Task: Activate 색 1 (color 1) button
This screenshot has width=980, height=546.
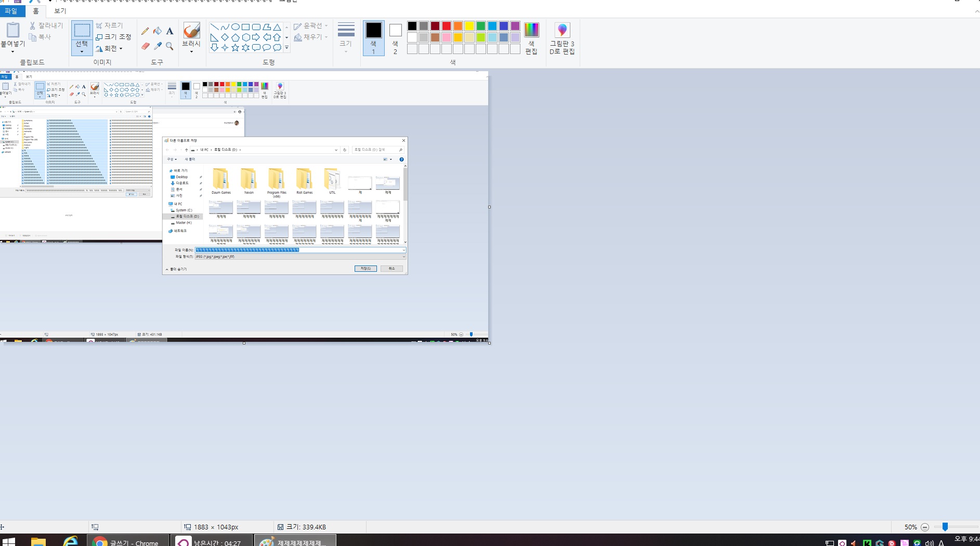Action: [x=373, y=38]
